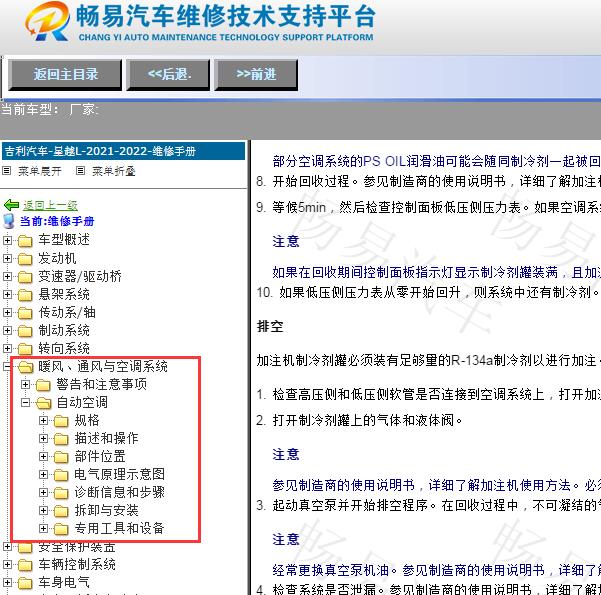Expand the 规格 node under 自动空调
601x595 pixels.
[43, 421]
